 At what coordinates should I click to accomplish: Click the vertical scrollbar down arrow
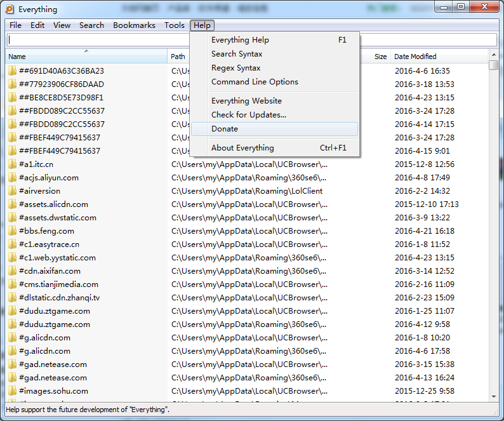coord(494,397)
